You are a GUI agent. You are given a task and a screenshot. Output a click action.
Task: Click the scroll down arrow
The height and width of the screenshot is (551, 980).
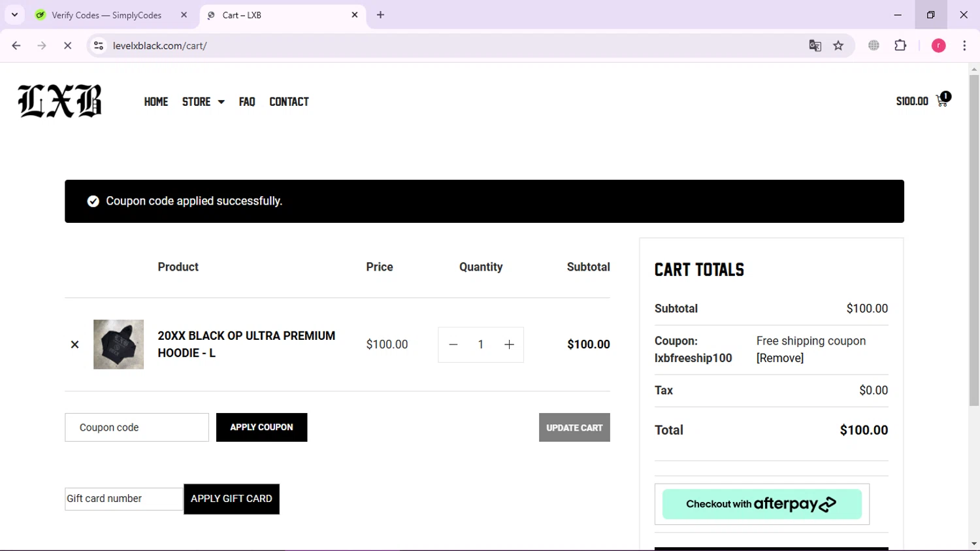974,544
